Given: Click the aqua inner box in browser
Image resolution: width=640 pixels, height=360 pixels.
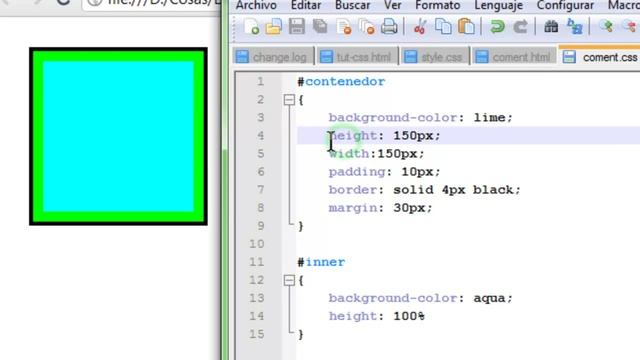Looking at the screenshot, I should 118,136.
